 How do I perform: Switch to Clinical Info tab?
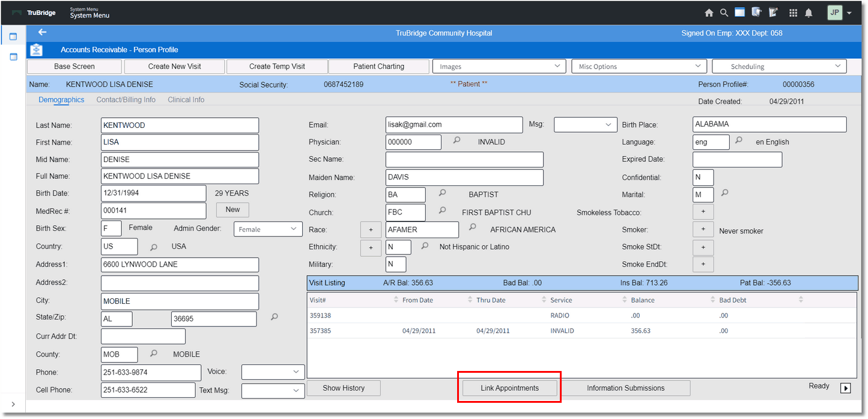186,100
